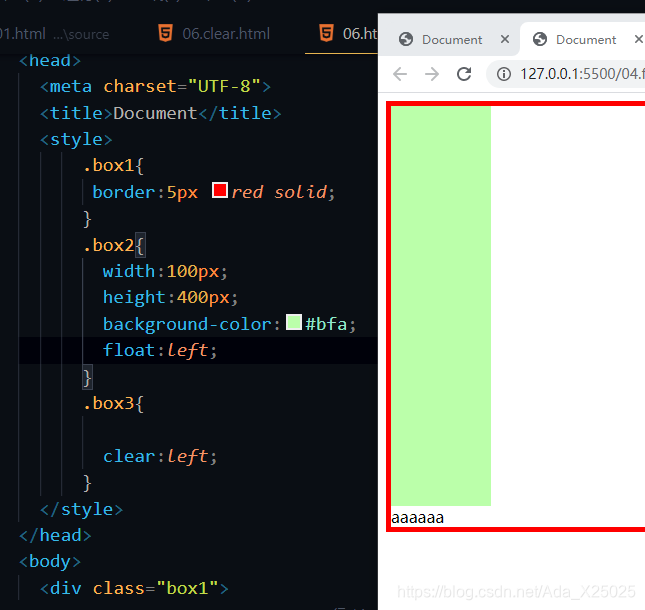Click HTML5 icon on 06.clear.html tab
Viewport: 645px width, 610px height.
pos(165,33)
